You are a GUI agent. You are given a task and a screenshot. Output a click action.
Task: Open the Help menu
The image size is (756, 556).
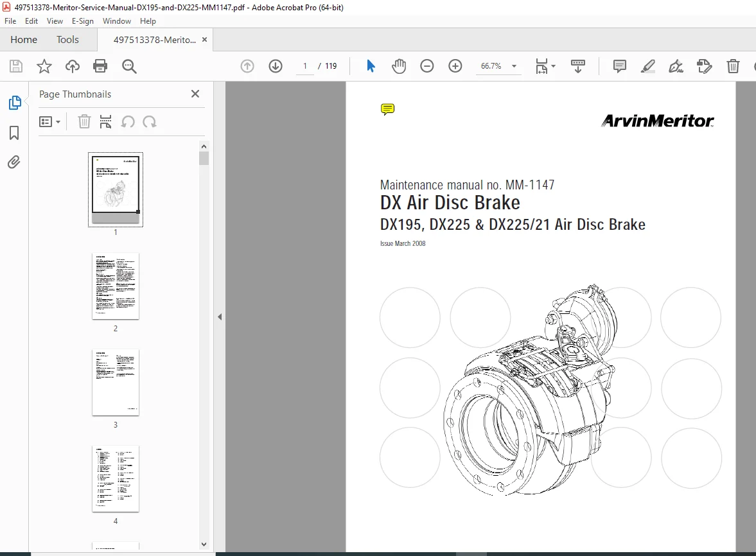click(148, 21)
